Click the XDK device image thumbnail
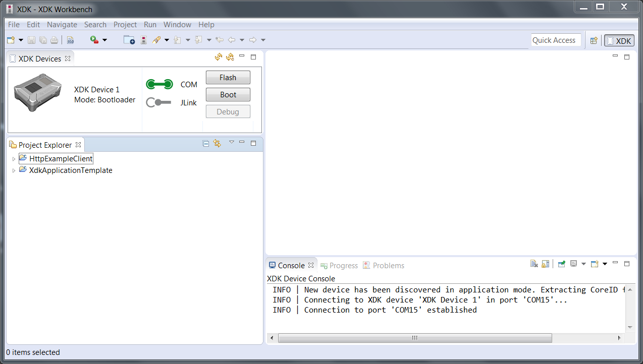643x364 pixels. (x=37, y=92)
